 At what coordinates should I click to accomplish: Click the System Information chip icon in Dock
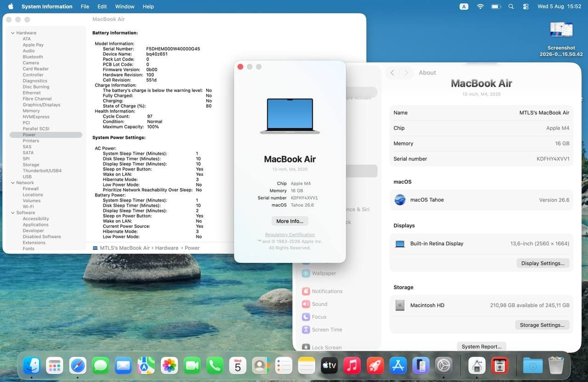click(477, 365)
